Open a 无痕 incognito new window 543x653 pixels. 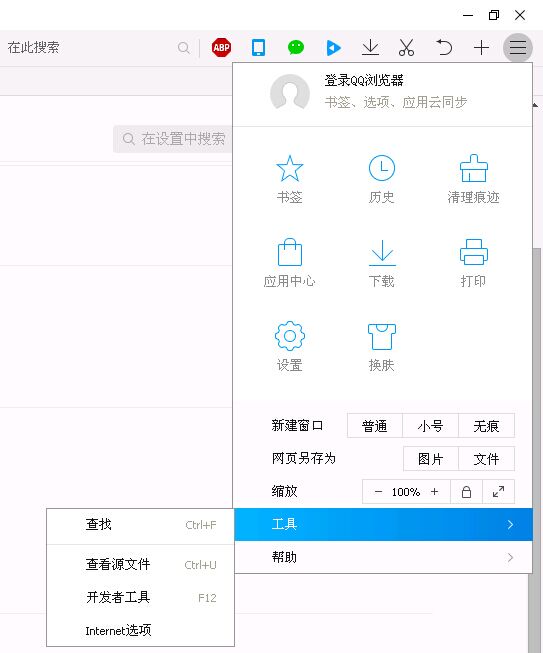point(486,426)
